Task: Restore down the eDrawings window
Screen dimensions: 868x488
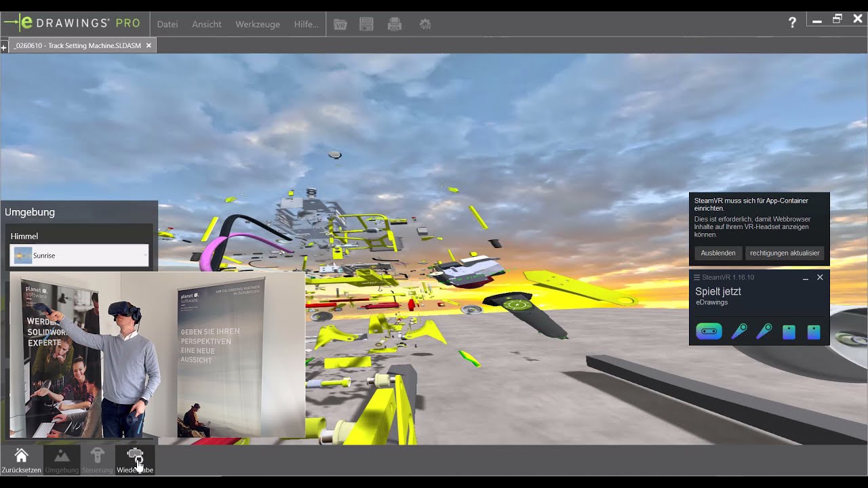Action: (x=837, y=20)
